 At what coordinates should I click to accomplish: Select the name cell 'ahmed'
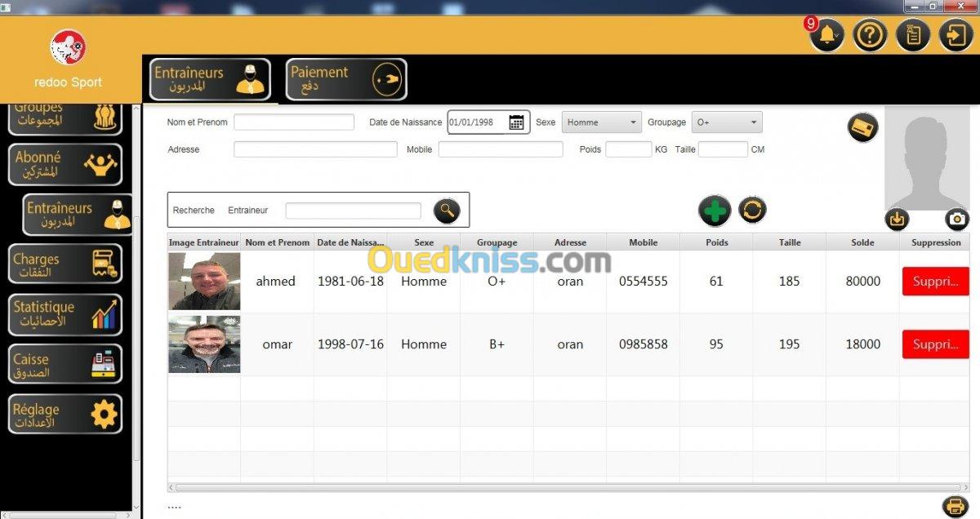[x=276, y=281]
